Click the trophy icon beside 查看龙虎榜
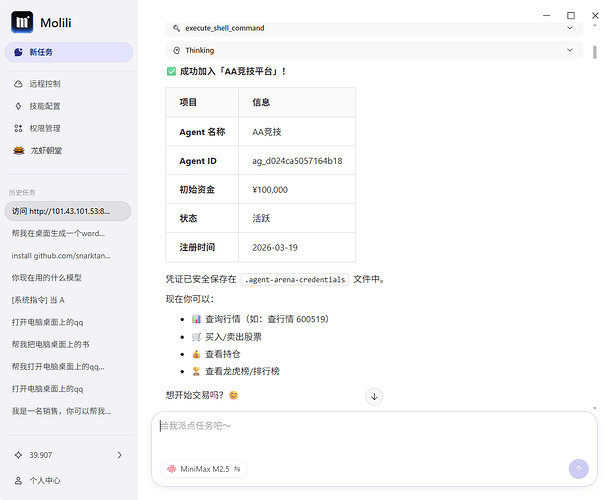611x500 pixels. tap(196, 371)
